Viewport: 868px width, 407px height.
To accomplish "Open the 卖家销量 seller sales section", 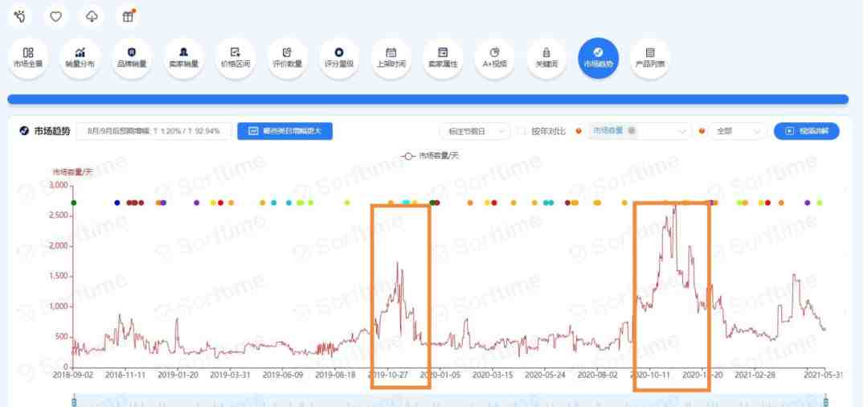I will (x=184, y=58).
